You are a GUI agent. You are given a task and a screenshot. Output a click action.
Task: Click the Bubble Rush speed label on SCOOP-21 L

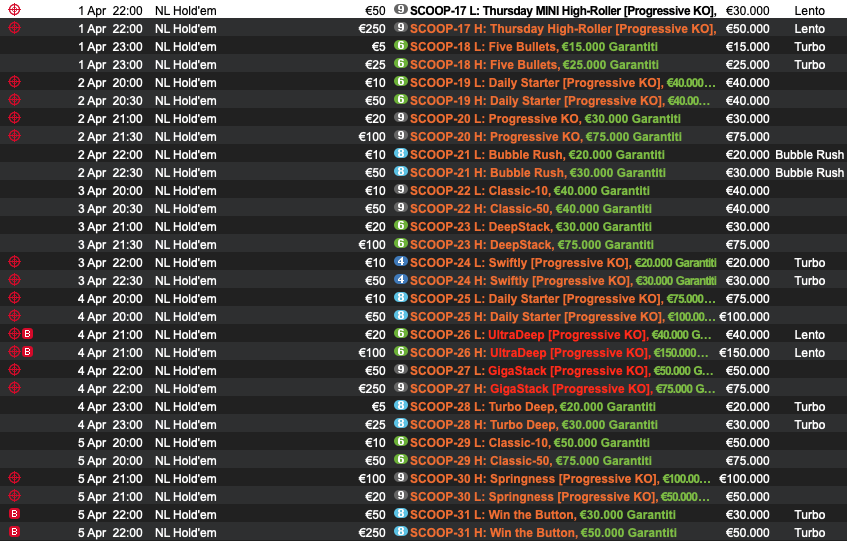809,155
